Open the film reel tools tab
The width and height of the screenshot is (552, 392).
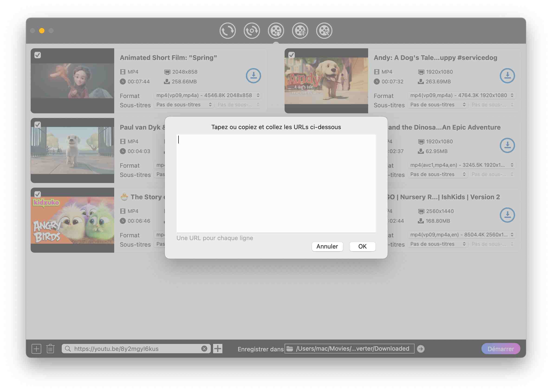324,31
